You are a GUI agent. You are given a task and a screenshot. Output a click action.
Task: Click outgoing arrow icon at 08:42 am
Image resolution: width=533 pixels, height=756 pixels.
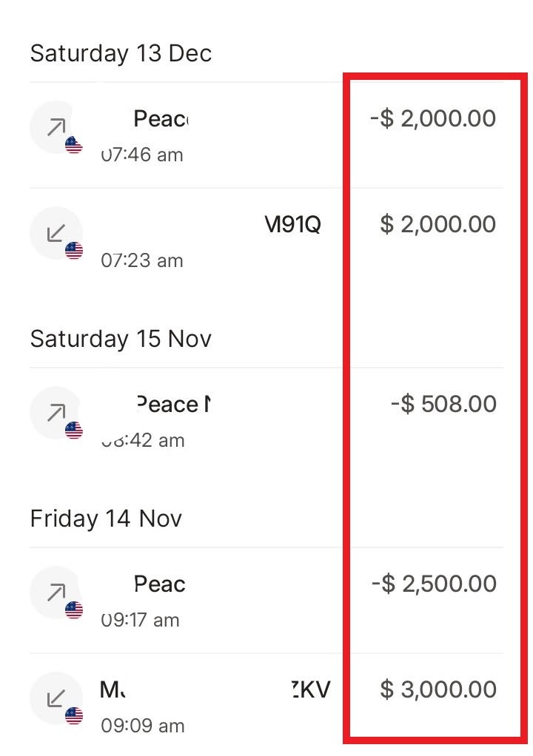[55, 413]
